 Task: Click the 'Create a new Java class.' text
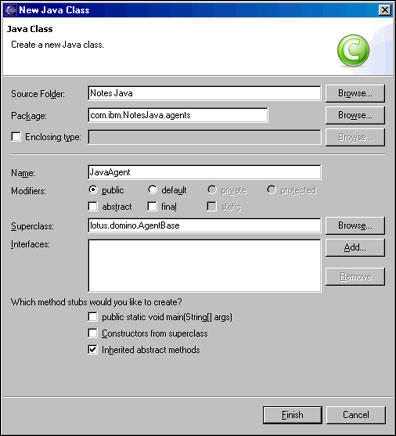(x=57, y=45)
